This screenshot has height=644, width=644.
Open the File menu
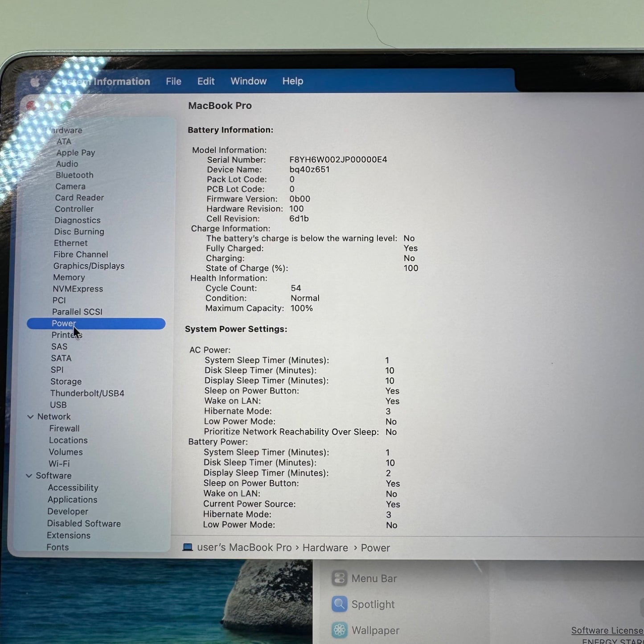point(173,81)
